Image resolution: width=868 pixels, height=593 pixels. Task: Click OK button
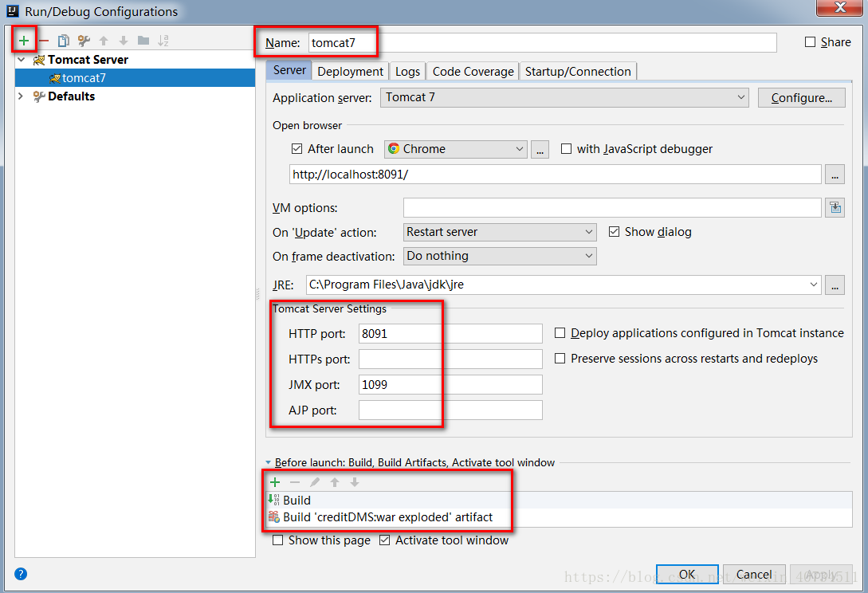click(687, 574)
